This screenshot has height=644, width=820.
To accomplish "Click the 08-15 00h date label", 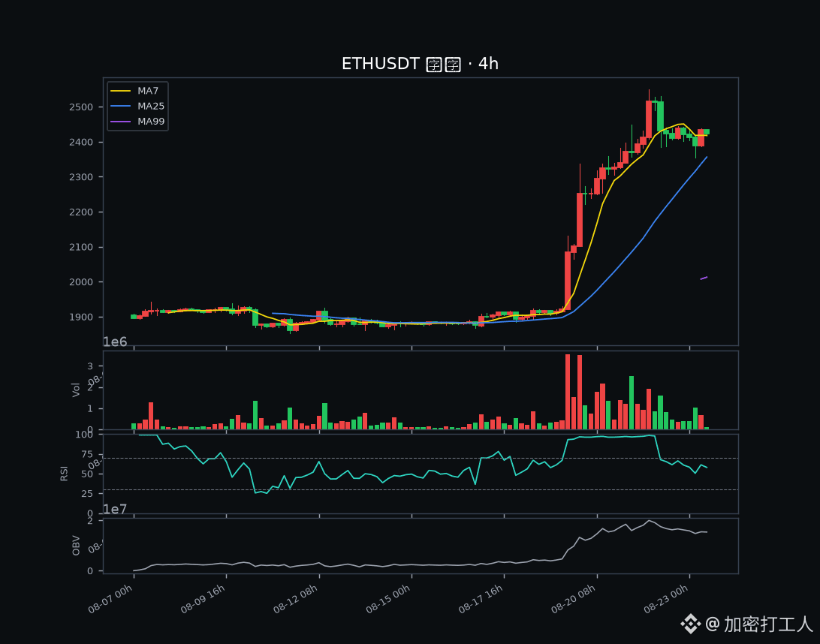I will pyautogui.click(x=388, y=599).
